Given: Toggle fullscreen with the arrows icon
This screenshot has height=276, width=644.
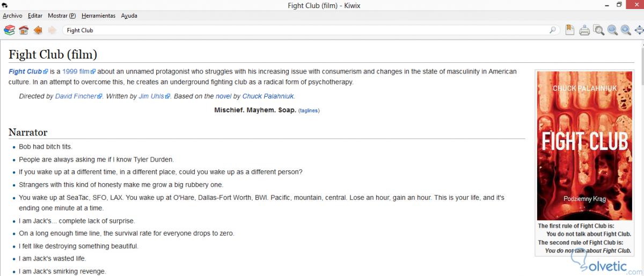Looking at the screenshot, I should [639, 31].
